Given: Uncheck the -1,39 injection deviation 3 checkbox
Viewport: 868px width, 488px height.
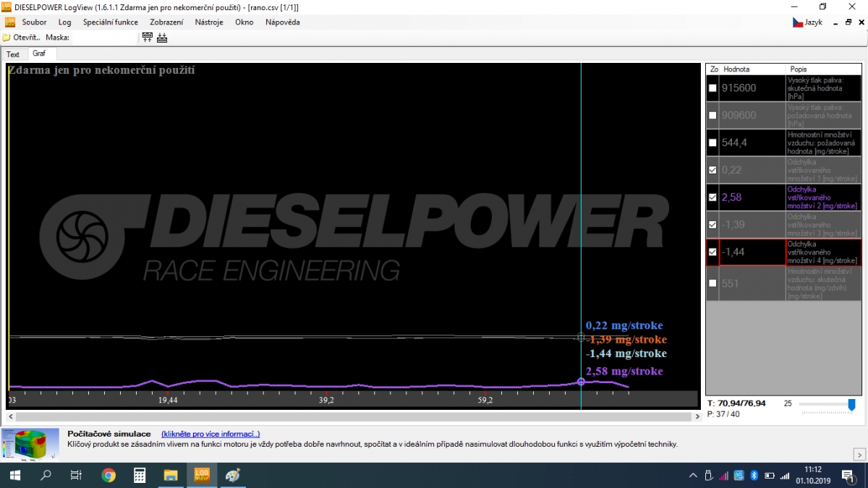Looking at the screenshot, I should coord(712,225).
